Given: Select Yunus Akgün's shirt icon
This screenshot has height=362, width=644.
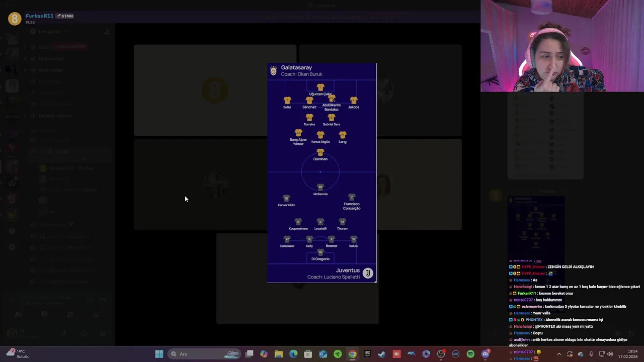Looking at the screenshot, I should click(x=320, y=135).
